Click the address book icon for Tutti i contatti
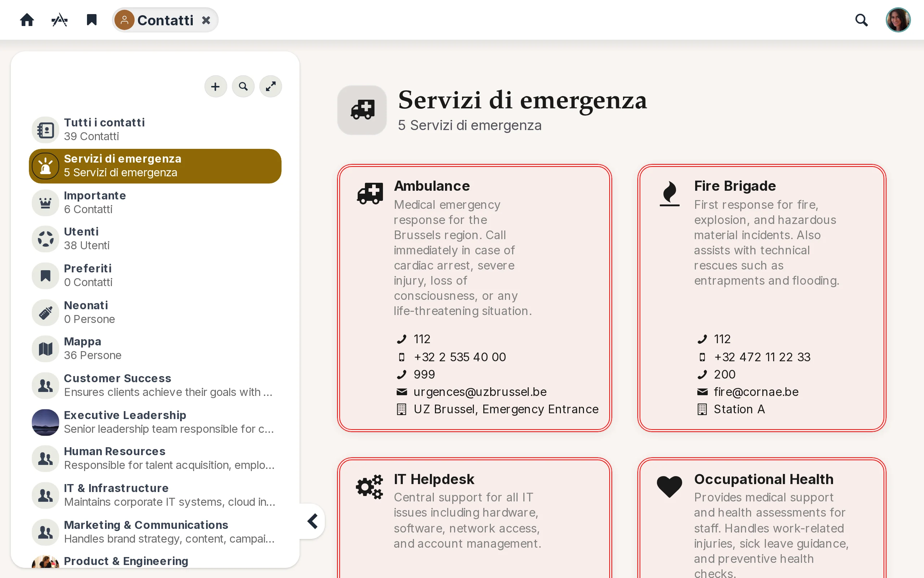The width and height of the screenshot is (924, 578). (x=45, y=130)
